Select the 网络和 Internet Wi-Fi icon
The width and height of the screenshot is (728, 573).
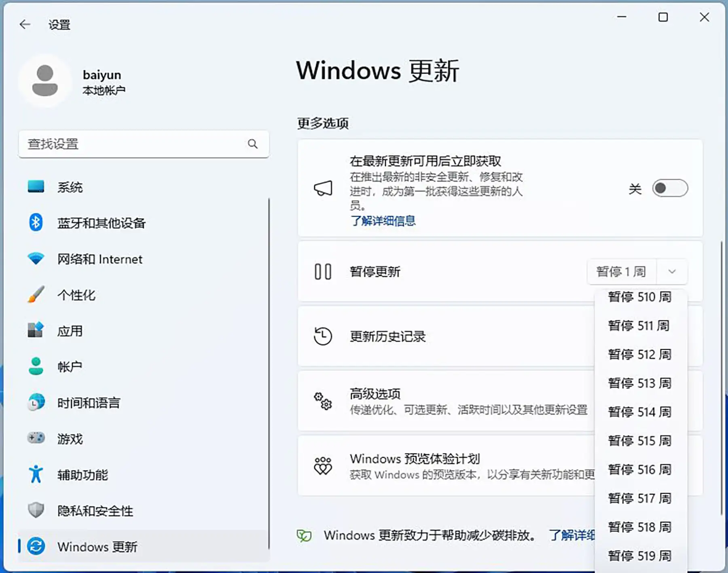36,259
